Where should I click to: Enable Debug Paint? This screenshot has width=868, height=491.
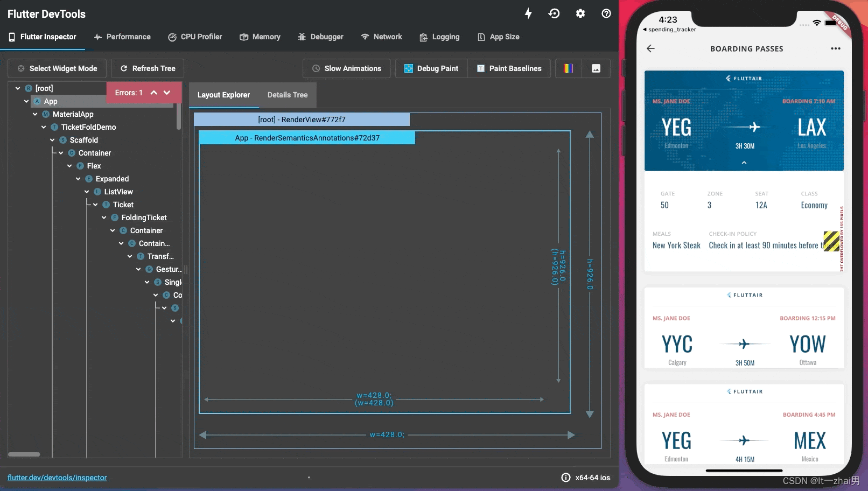coord(431,68)
